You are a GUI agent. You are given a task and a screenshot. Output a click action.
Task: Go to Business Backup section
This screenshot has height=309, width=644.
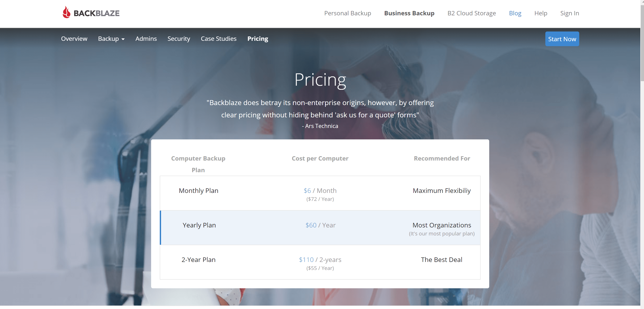[x=409, y=13]
